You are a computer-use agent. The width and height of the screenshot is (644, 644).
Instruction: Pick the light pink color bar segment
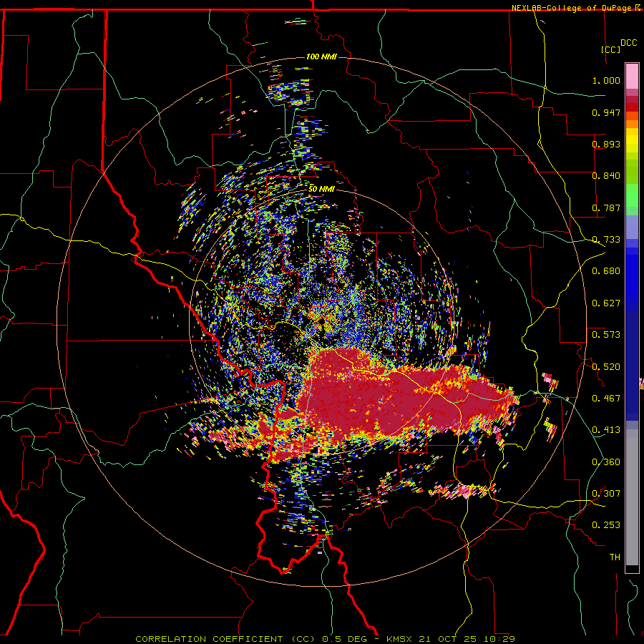click(x=632, y=77)
